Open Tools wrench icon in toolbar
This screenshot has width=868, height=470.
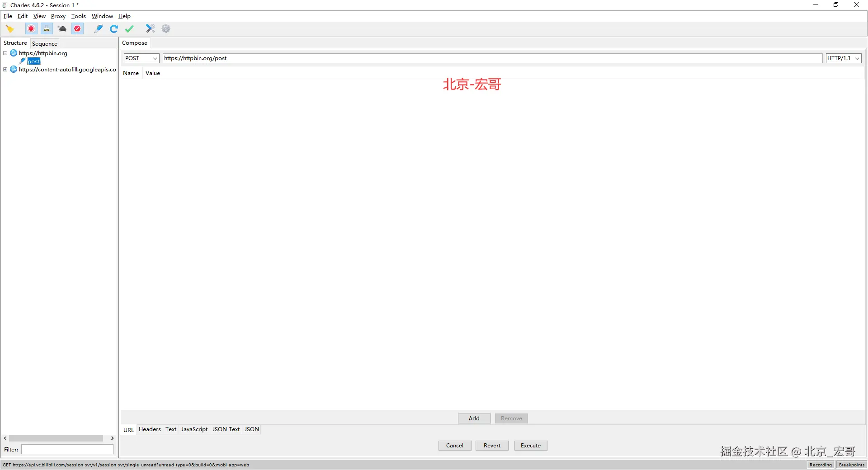[x=150, y=29]
